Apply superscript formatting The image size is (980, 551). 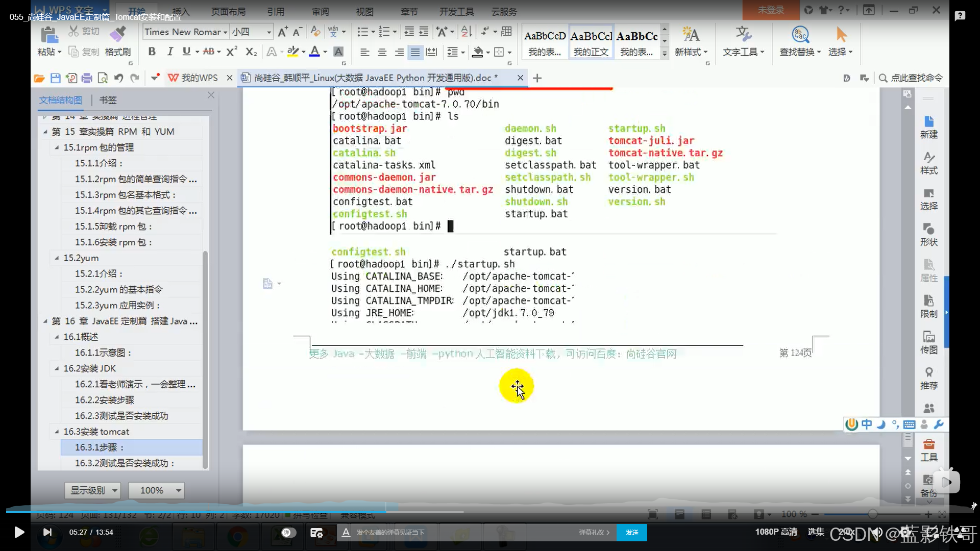(x=232, y=52)
